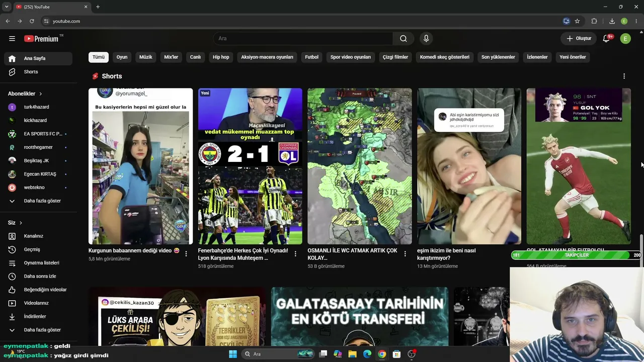Open the Kurgunun babaannem short thumbnail
644x362 pixels.
pos(141,166)
